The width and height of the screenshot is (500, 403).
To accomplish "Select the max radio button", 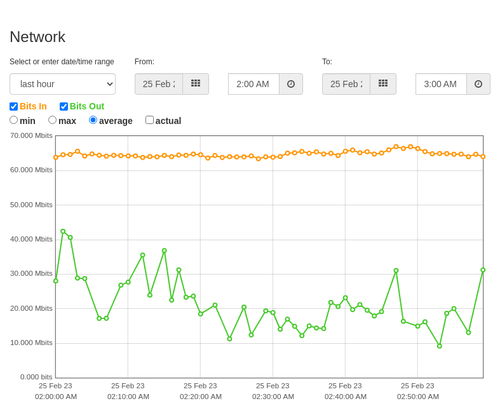I will (x=52, y=120).
